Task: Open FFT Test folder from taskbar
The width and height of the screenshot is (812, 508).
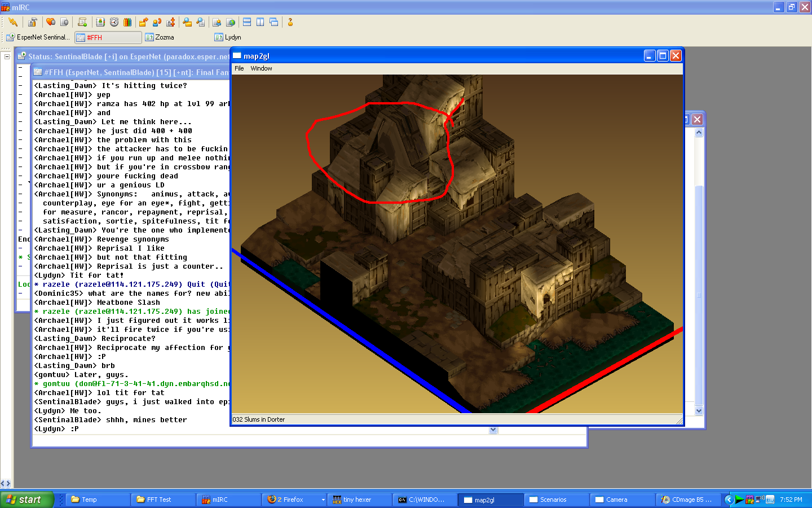Action: [x=164, y=500]
